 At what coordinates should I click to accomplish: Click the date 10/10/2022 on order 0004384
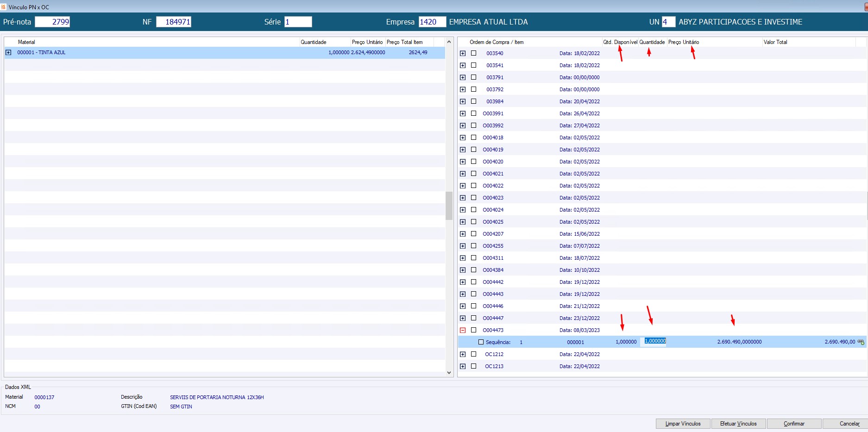[x=586, y=270]
